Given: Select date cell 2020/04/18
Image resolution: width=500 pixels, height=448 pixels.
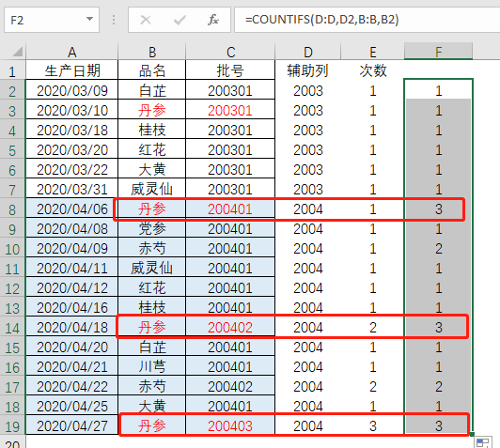Looking at the screenshot, I should (72, 327).
